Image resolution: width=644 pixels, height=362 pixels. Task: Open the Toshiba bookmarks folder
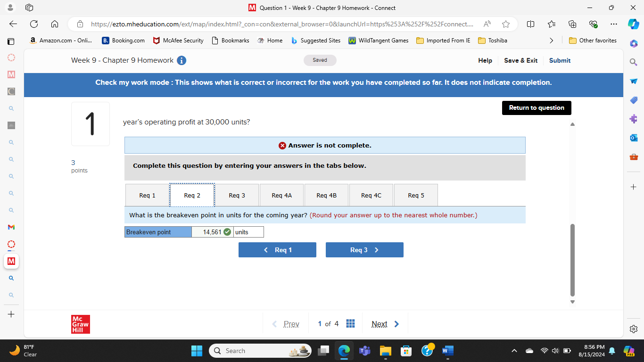click(x=493, y=41)
